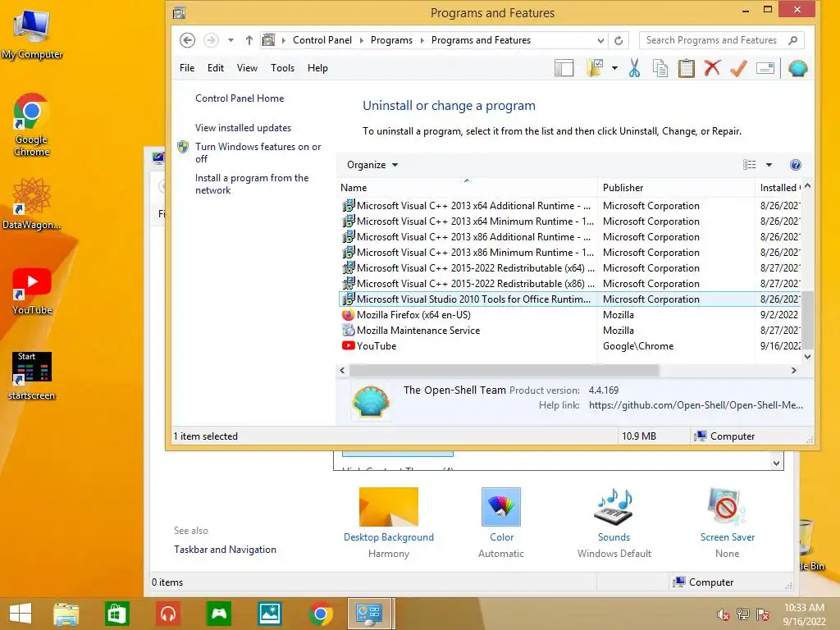Screen dimensions: 840x630
Task: Open the File menu
Action: click(187, 68)
